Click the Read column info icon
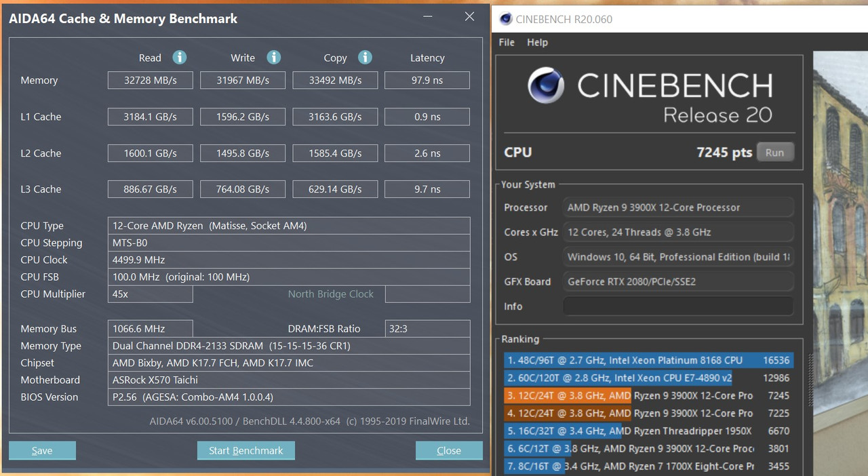Image resolution: width=868 pixels, height=476 pixels. click(179, 57)
